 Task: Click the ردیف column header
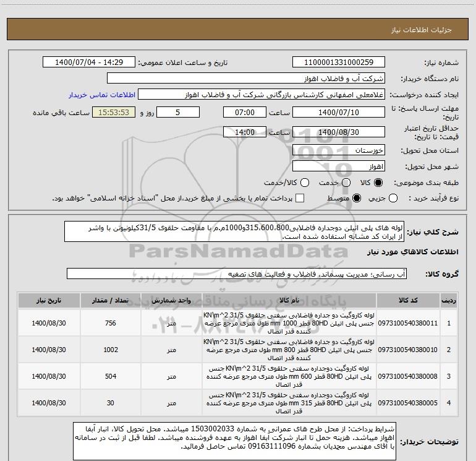pos(449,301)
